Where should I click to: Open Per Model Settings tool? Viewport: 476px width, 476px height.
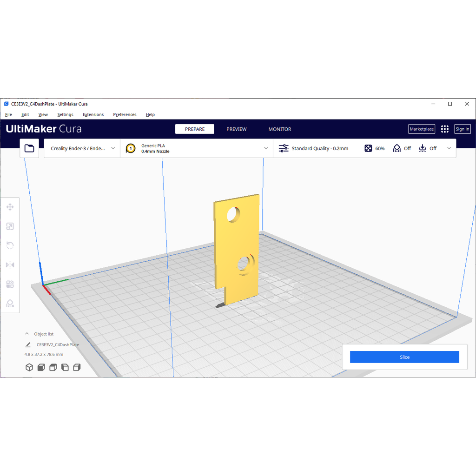[10, 284]
